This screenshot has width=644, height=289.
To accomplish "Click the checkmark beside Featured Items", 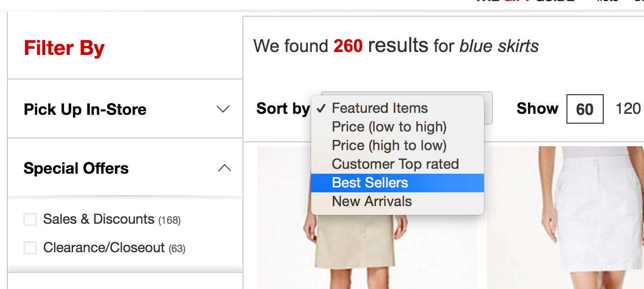I will pyautogui.click(x=321, y=108).
